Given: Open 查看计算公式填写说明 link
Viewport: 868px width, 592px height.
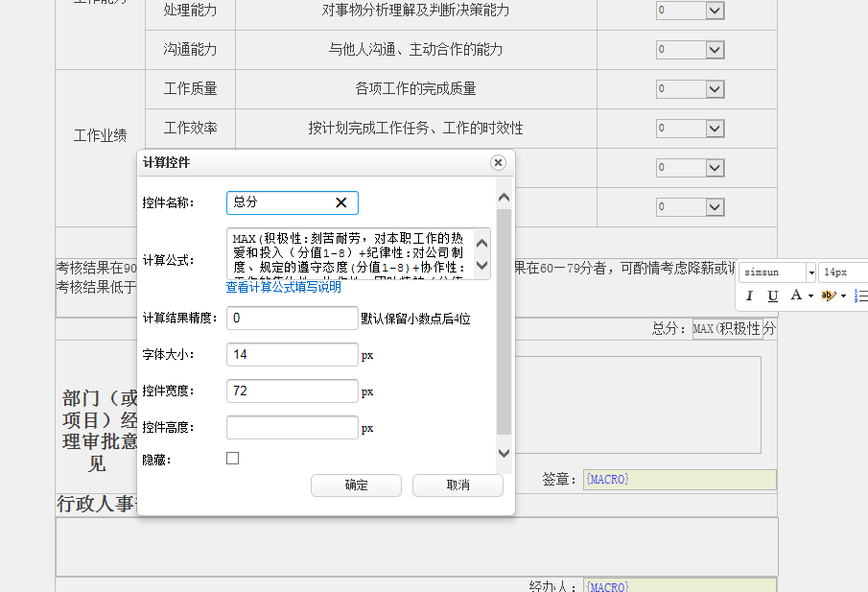Looking at the screenshot, I should pos(283,287).
